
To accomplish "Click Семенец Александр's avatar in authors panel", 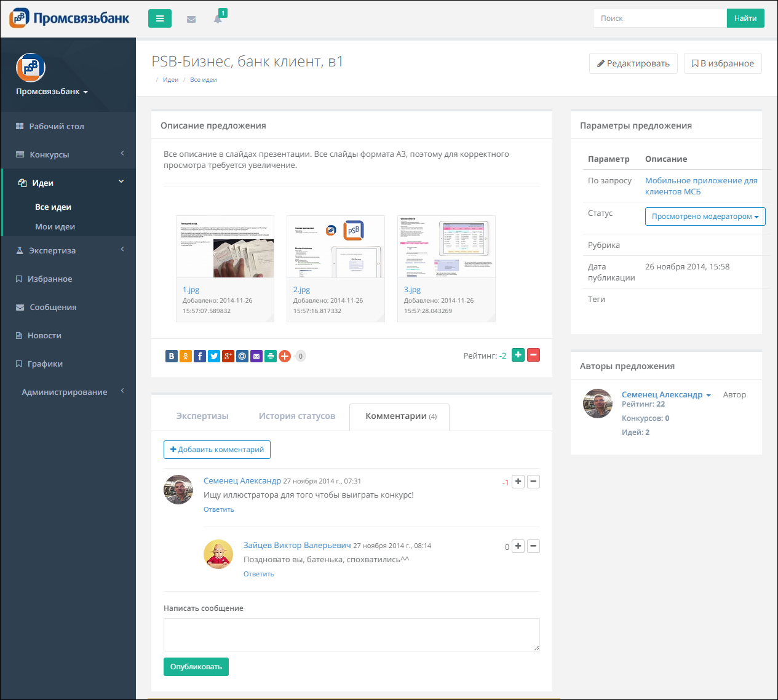I will pyautogui.click(x=598, y=404).
